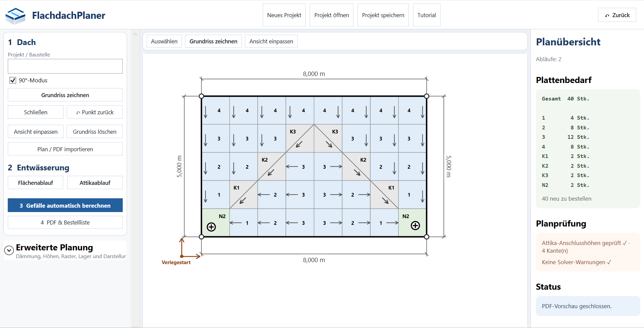Viewport: 644px width, 328px height.
Task: Click the left 5,000 m dimension label
Action: coord(179,166)
